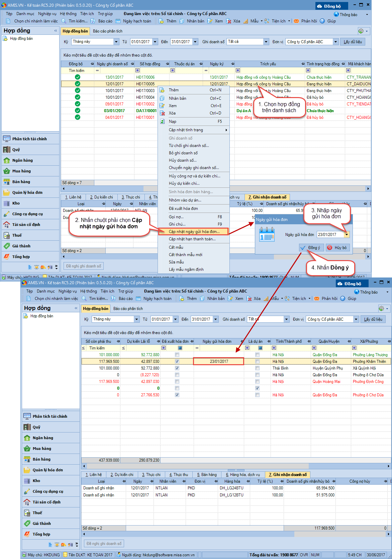Open the Quỹ module in top sidebar

pos(16,150)
